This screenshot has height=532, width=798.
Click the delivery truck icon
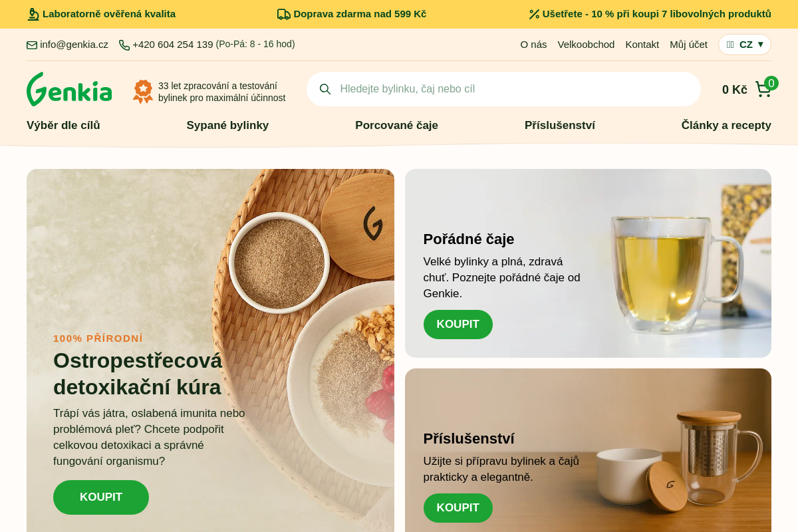click(x=283, y=14)
